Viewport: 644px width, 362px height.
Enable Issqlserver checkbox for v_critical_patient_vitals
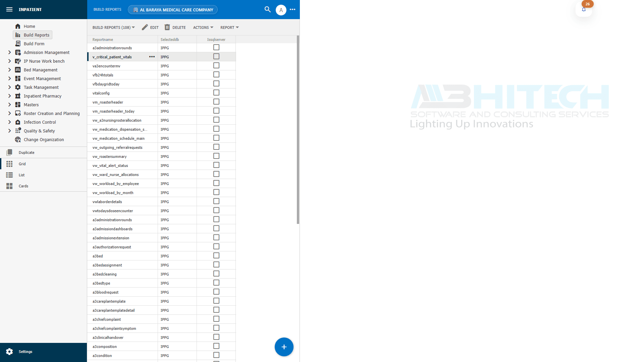[x=216, y=56]
